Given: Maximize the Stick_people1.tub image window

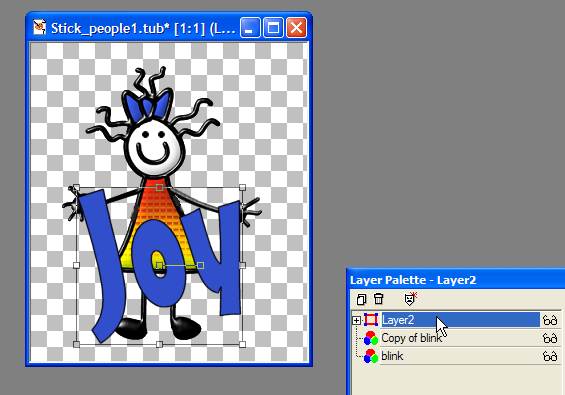Looking at the screenshot, I should tap(273, 27).
